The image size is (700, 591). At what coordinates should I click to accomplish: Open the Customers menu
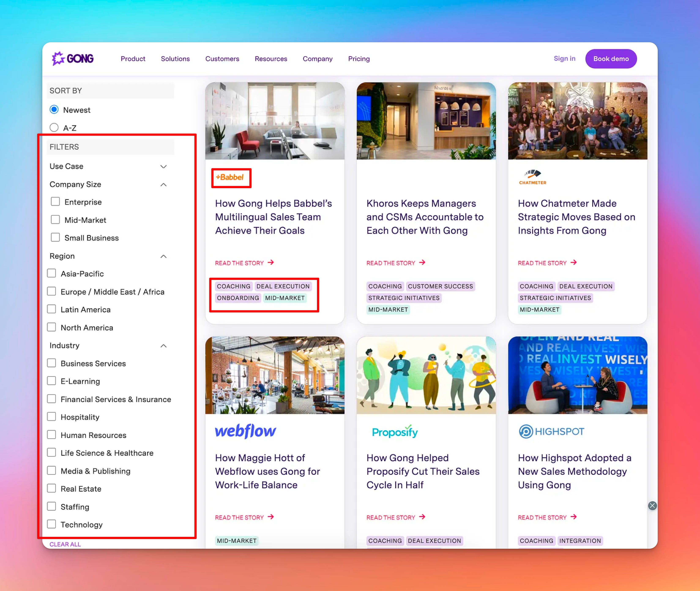pos(222,59)
